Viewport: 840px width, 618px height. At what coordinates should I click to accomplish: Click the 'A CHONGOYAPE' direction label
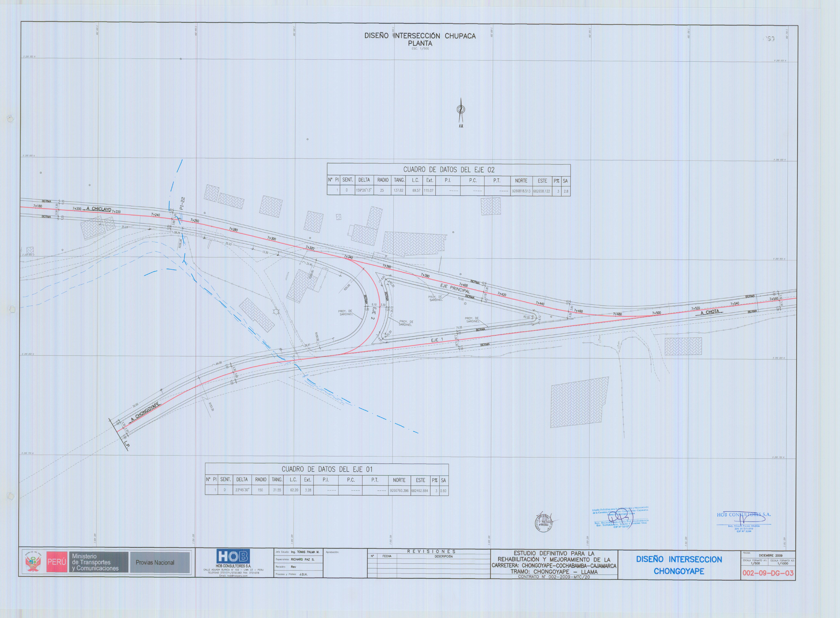click(145, 412)
